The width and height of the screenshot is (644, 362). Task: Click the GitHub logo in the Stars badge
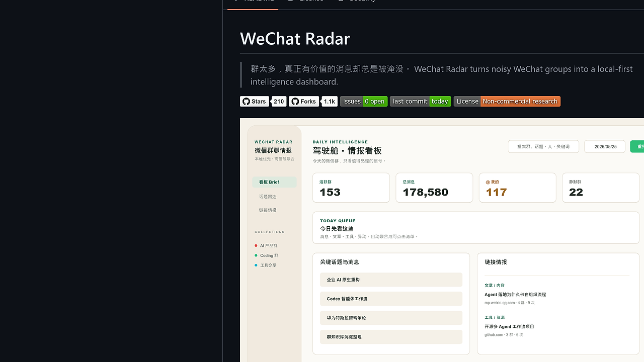coord(246,102)
